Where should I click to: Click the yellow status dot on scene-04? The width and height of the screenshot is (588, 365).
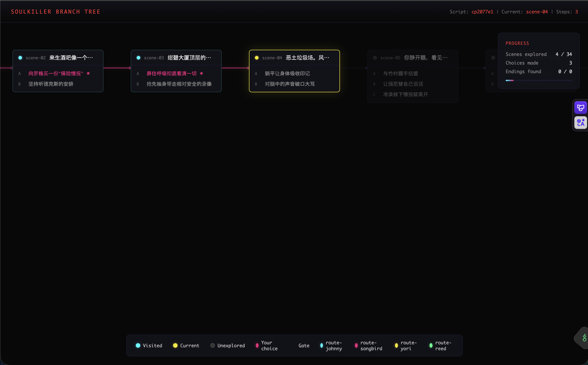257,58
